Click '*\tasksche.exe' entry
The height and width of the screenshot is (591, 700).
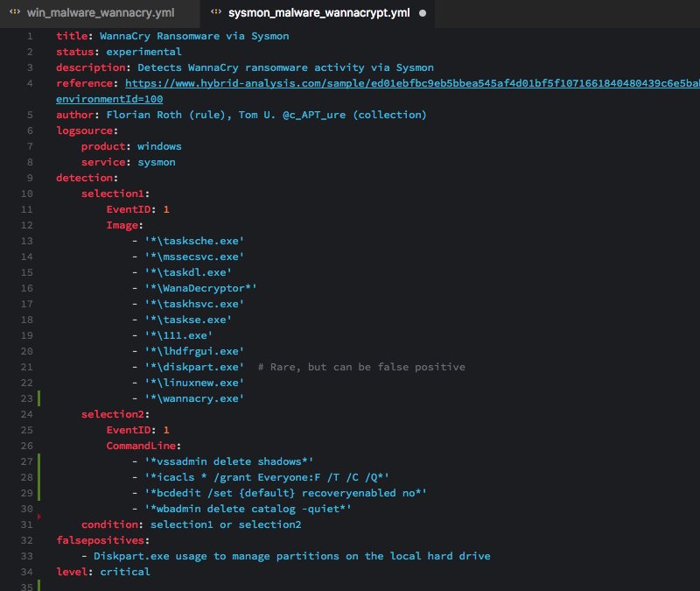click(194, 241)
